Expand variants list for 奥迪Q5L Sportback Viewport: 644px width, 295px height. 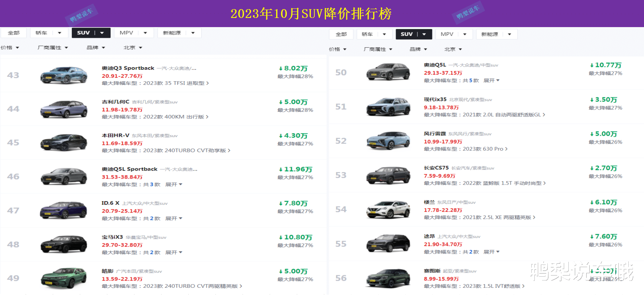click(x=173, y=184)
